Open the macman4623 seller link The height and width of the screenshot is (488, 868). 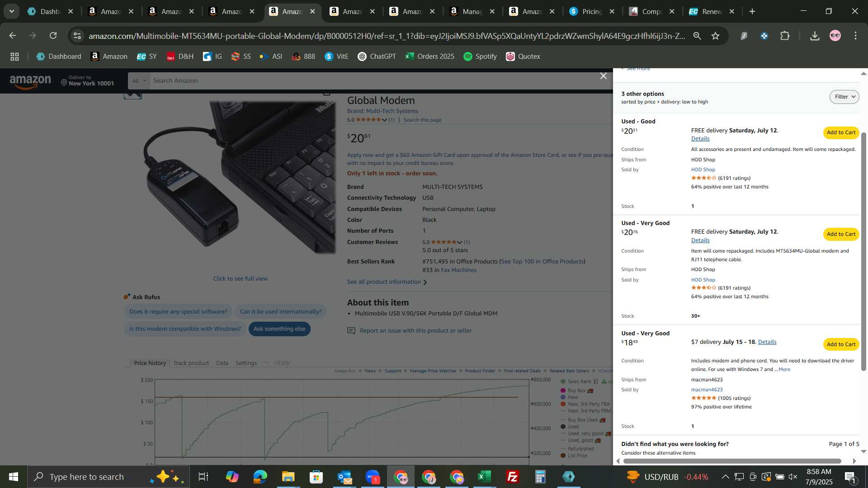pos(707,390)
